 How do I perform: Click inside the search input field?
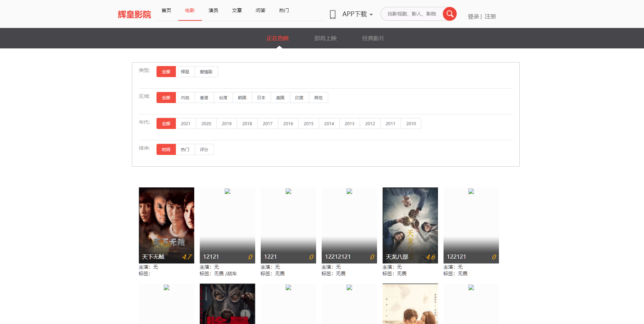[x=412, y=14]
